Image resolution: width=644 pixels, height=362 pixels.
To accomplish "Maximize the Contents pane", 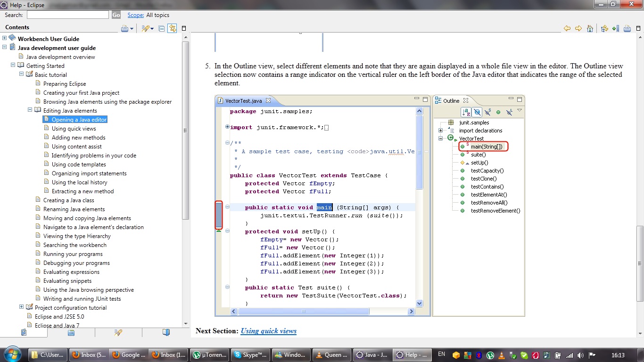I will click(184, 29).
